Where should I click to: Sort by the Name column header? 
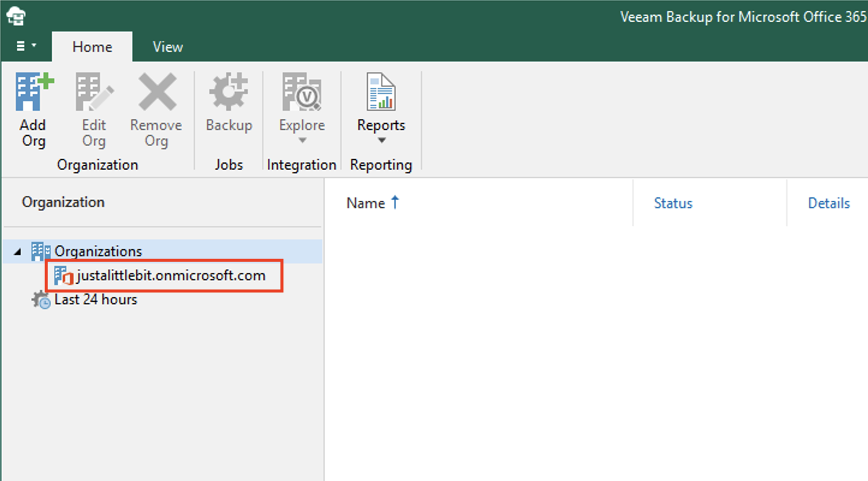tap(365, 203)
